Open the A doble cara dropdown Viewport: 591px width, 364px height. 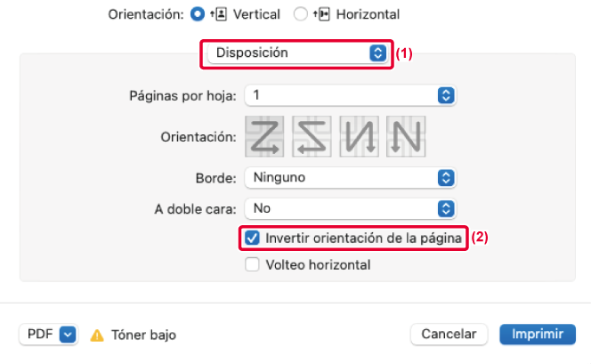coord(350,208)
